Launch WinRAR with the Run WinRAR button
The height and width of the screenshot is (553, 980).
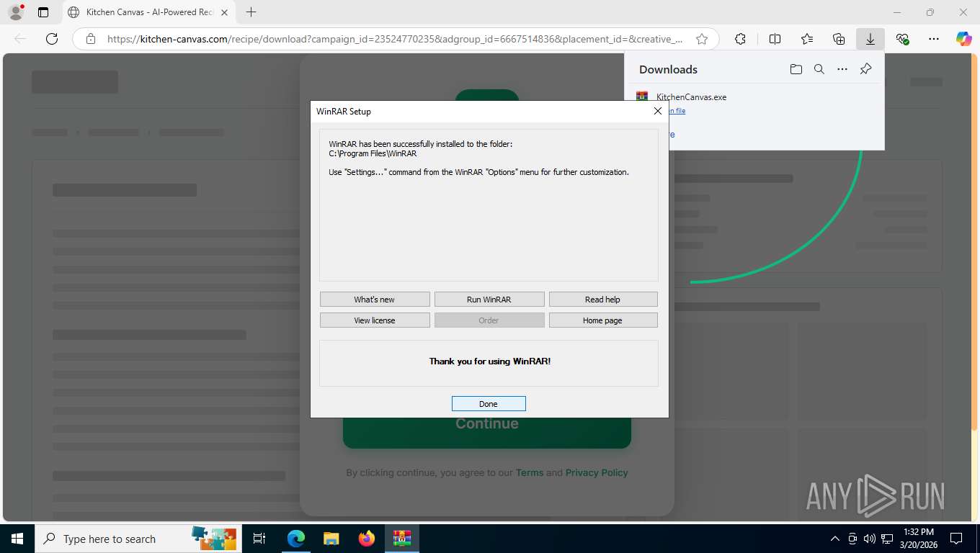pos(489,300)
